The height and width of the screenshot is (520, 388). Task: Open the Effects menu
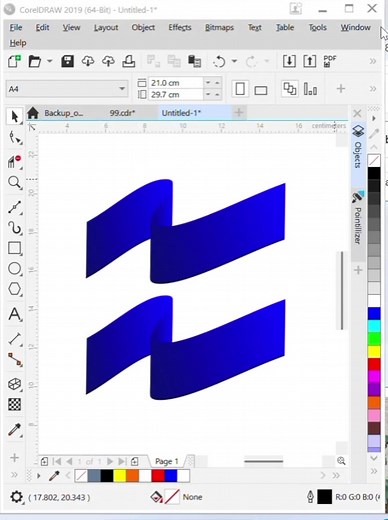click(x=180, y=27)
